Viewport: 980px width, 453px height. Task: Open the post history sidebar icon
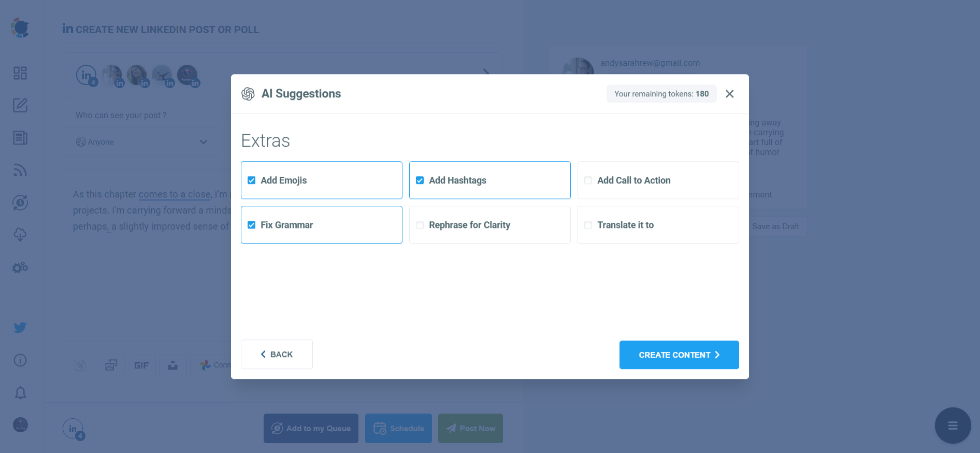coord(20,203)
